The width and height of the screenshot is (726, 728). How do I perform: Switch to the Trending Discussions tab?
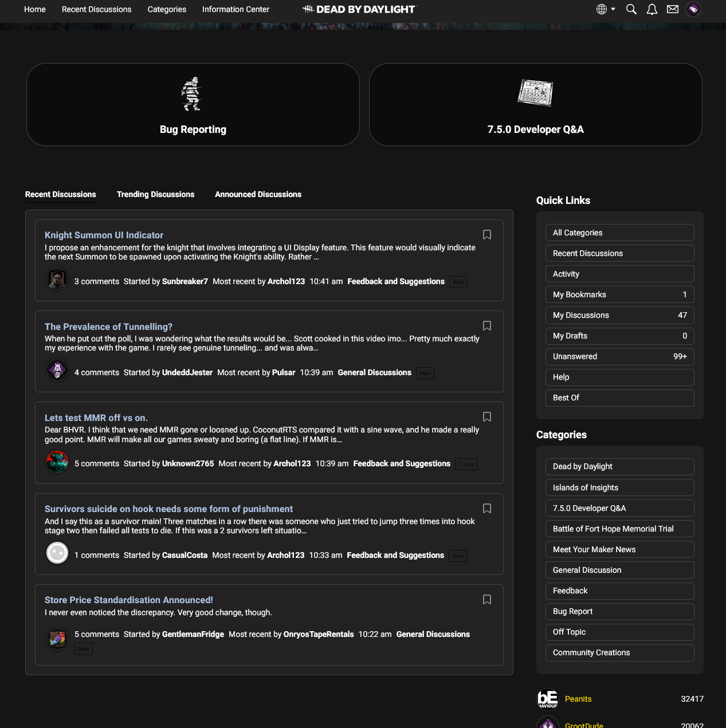tap(156, 194)
